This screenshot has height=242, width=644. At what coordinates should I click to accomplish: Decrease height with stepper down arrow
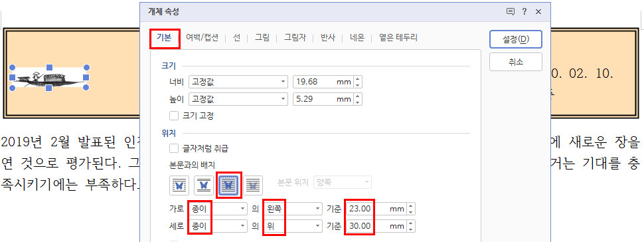(x=357, y=102)
